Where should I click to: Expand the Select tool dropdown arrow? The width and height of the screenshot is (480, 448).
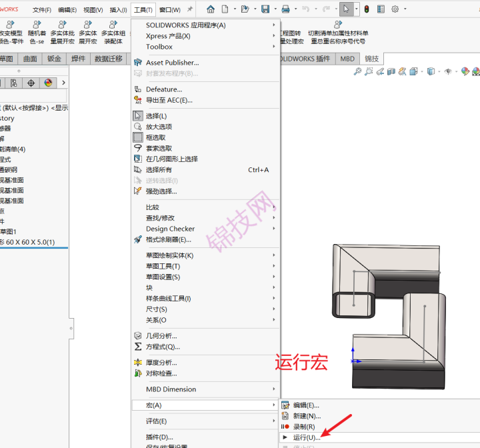356,9
